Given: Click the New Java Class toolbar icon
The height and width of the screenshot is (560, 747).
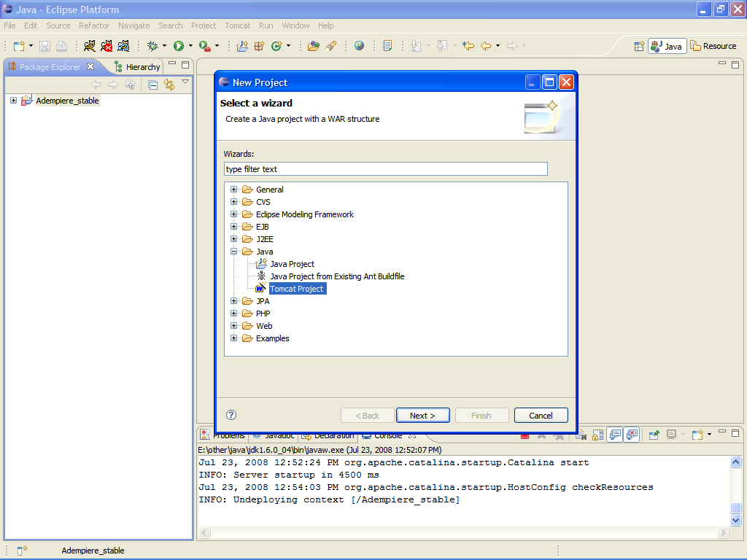Looking at the screenshot, I should [276, 46].
